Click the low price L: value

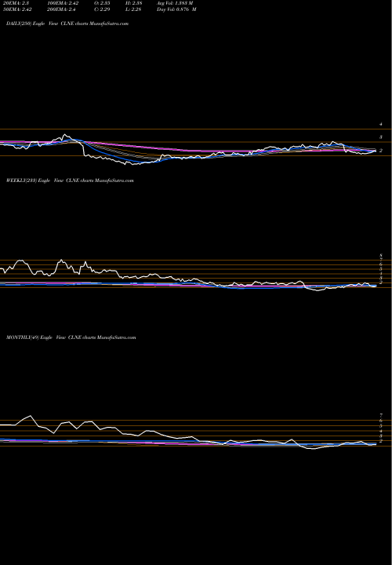(x=135, y=9)
